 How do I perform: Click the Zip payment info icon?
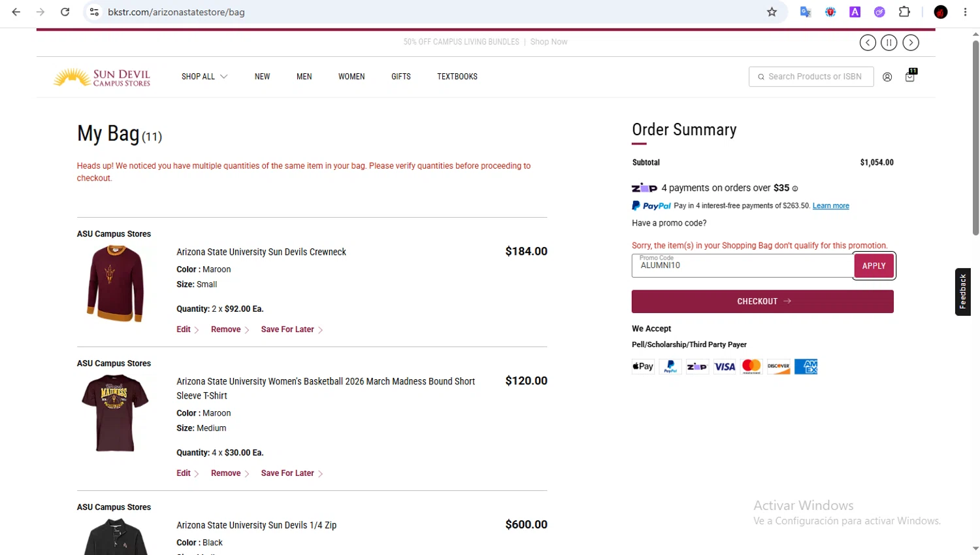point(795,188)
